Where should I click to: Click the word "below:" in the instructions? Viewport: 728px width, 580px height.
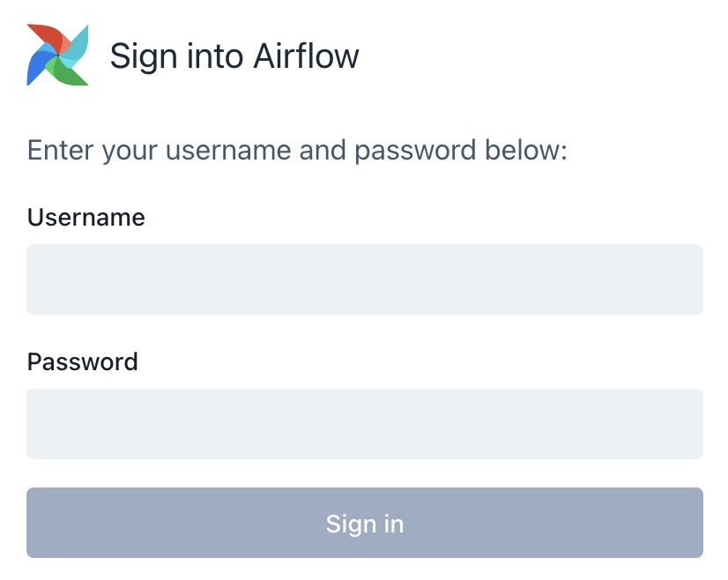click(x=526, y=150)
